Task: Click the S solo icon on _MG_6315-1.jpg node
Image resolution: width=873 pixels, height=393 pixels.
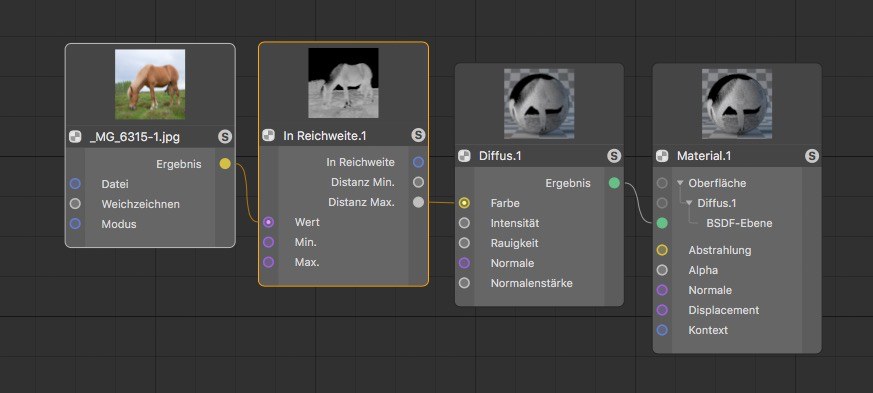Action: coord(225,136)
